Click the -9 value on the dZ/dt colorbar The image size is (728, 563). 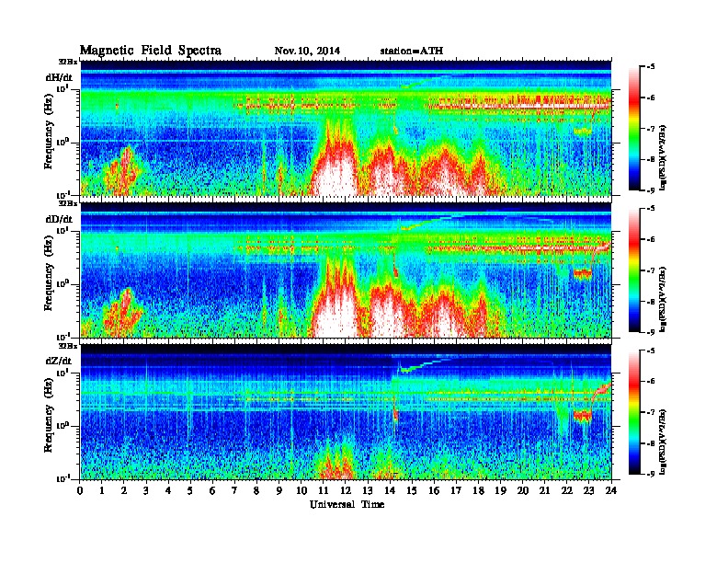651,474
